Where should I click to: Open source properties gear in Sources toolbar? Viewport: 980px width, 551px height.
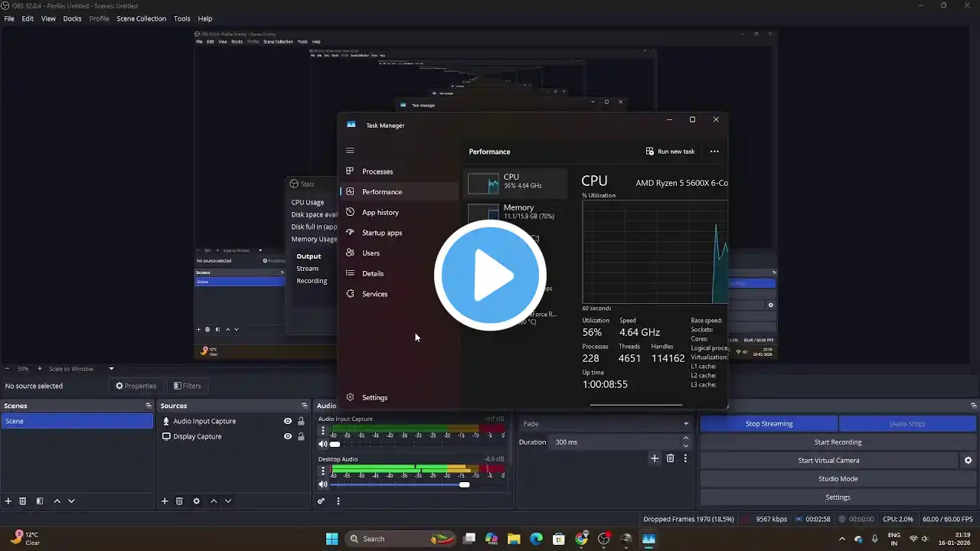196,501
